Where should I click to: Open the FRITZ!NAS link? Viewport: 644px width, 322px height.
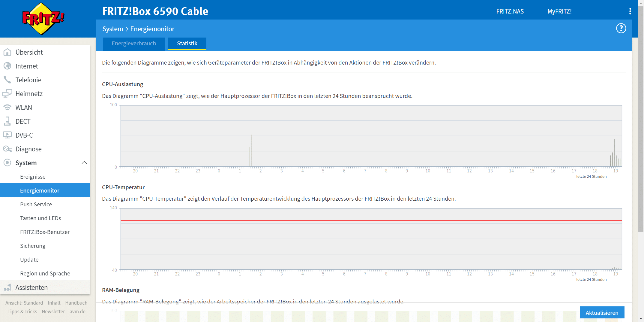point(510,11)
